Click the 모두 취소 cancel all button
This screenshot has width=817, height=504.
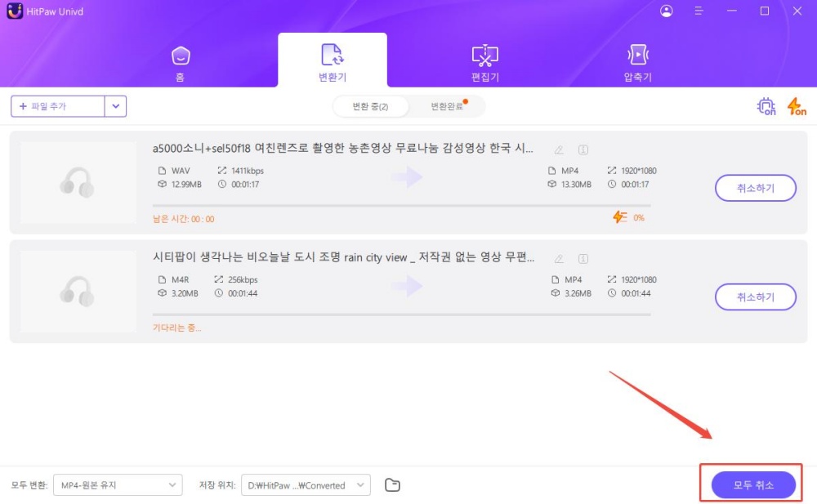753,485
